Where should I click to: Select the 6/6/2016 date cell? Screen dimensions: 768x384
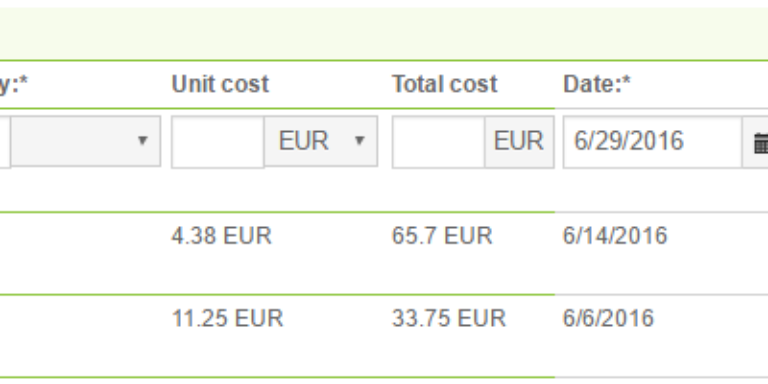[x=608, y=319]
